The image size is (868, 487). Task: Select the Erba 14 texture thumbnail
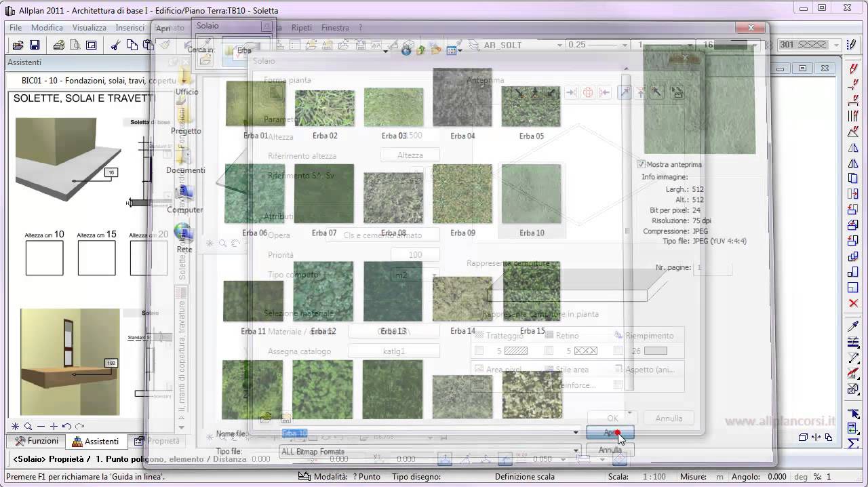[462, 299]
